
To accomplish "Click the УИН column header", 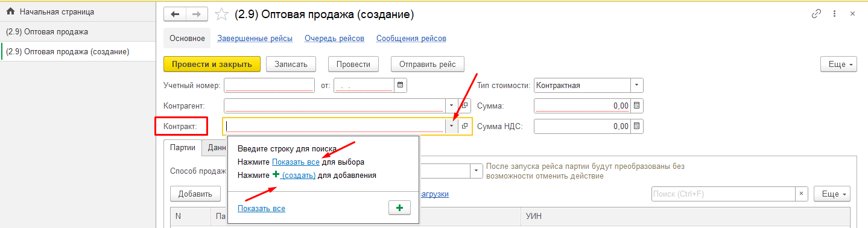I will [x=685, y=216].
